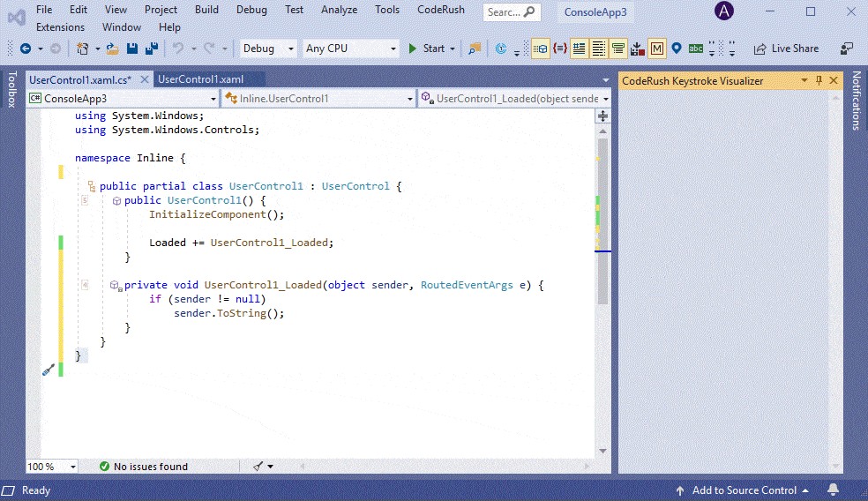Open the CodeRush menu
The image size is (868, 501).
pos(440,10)
